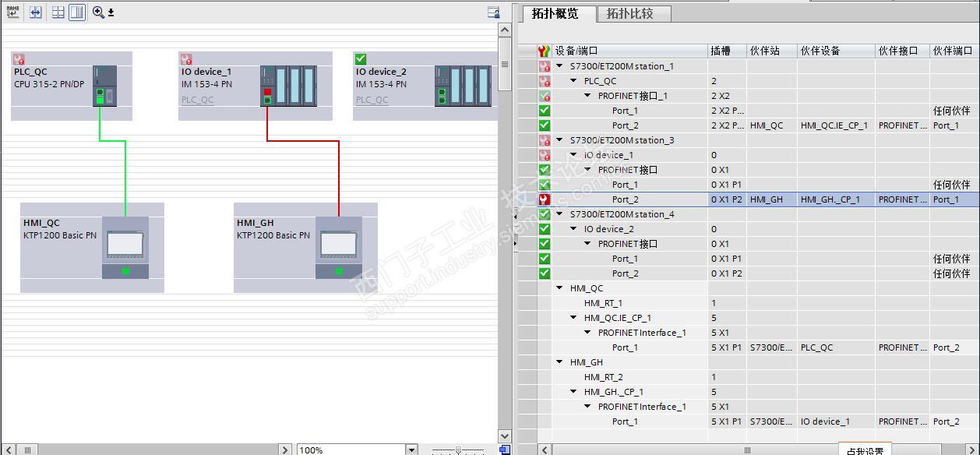Select the HMI_QC panel image

coord(125,248)
